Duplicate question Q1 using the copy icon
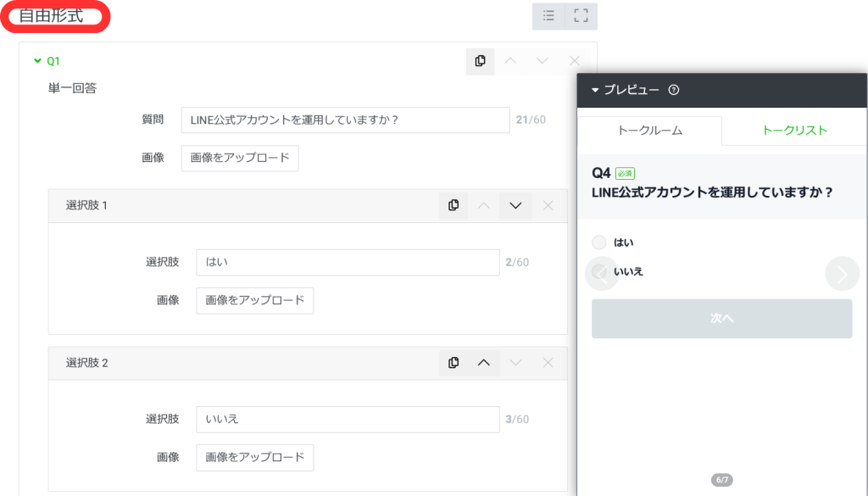This screenshot has width=868, height=496. click(480, 61)
